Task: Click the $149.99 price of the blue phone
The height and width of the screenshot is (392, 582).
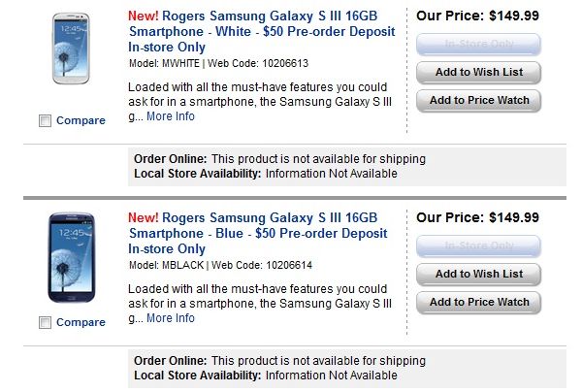Action: click(x=513, y=217)
